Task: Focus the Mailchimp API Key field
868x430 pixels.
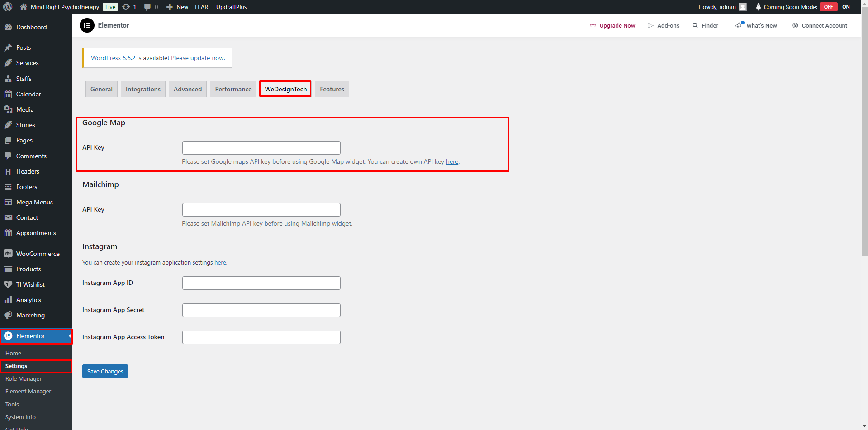Action: [261, 210]
